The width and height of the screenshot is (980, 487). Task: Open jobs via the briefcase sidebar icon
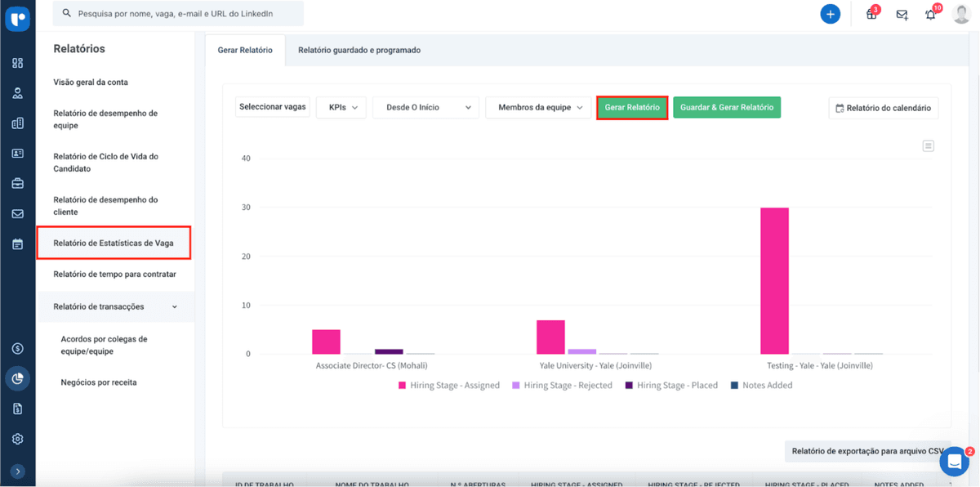(17, 184)
